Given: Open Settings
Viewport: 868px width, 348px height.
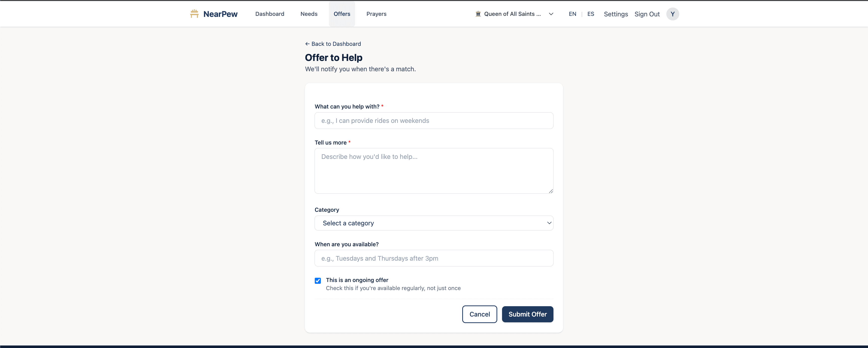Looking at the screenshot, I should click(615, 14).
